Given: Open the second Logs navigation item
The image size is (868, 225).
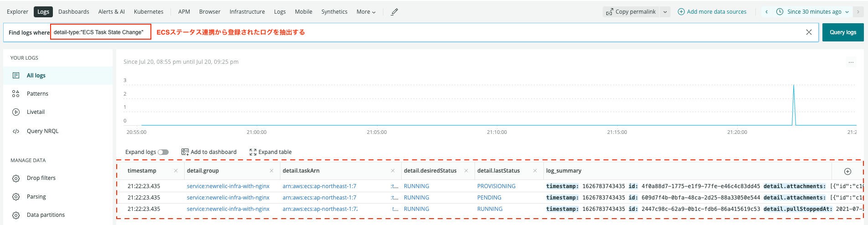Looking at the screenshot, I should 280,12.
